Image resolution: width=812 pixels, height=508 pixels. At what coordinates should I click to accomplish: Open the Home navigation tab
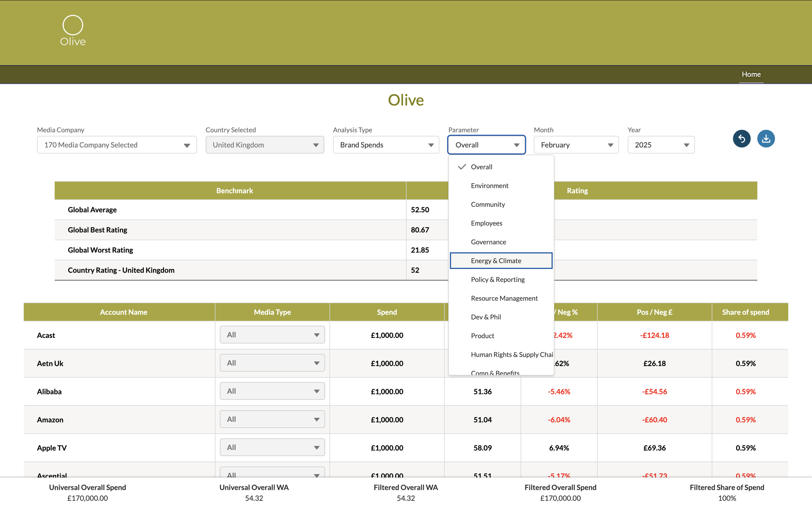751,74
